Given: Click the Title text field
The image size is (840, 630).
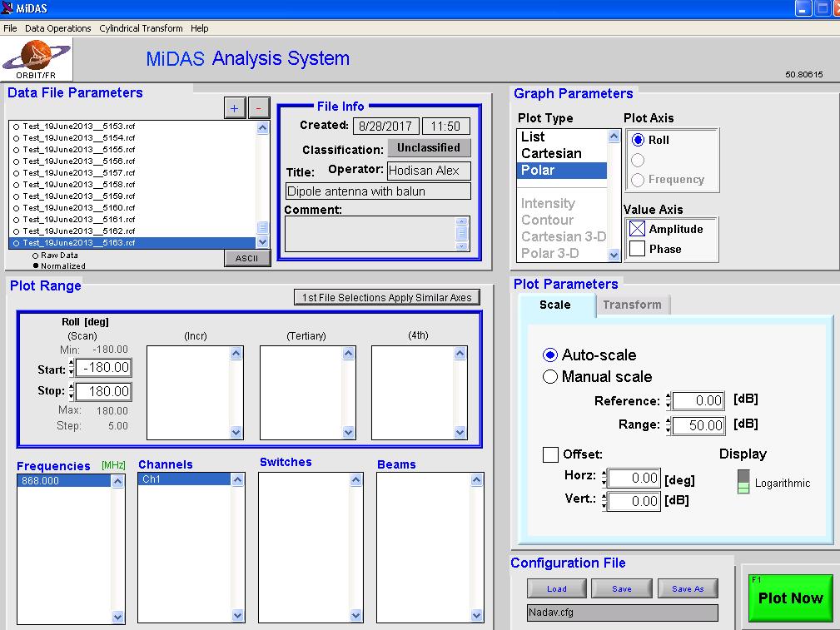Looking at the screenshot, I should (378, 191).
